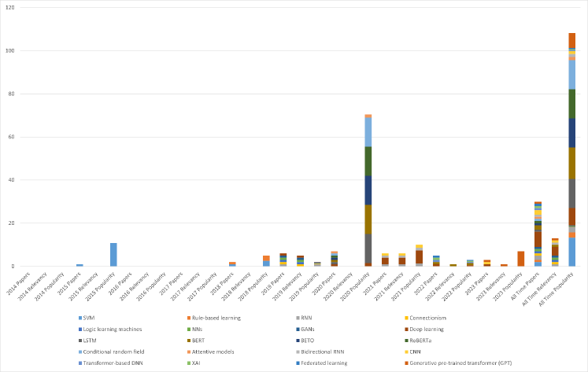
Task: Click the y-axis value '120'
Action: point(10,8)
